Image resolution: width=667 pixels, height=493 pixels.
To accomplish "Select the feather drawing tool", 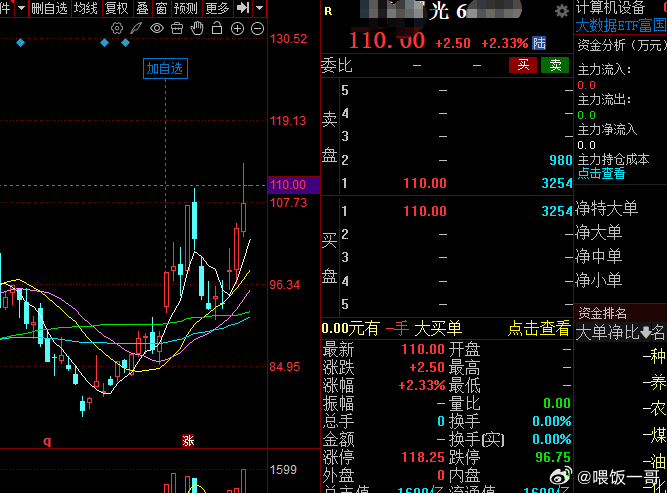I will 136,28.
